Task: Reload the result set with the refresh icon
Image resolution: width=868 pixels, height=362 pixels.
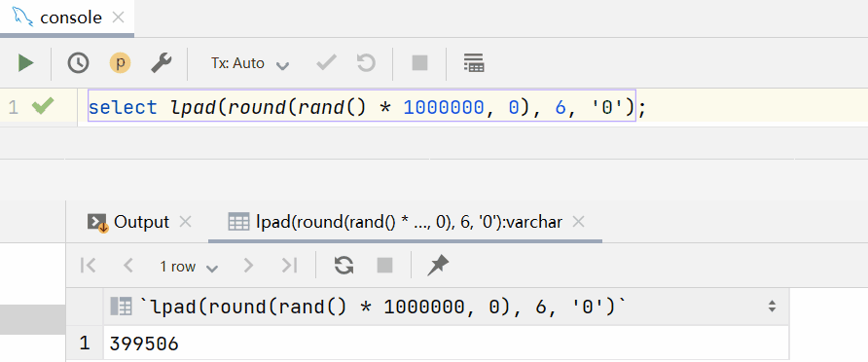Action: (344, 267)
